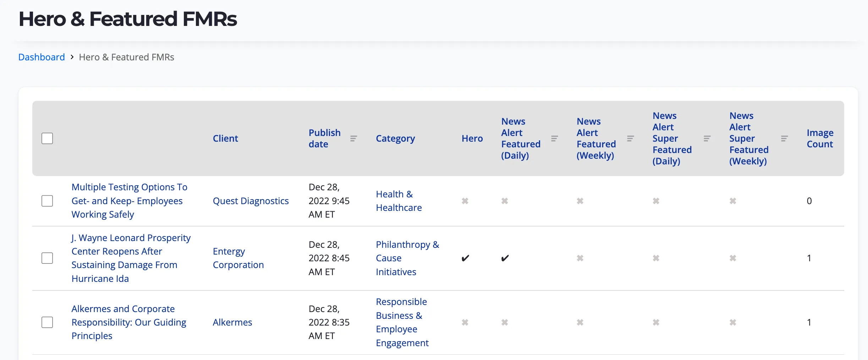Image resolution: width=868 pixels, height=360 pixels.
Task: Open Quest Diagnostics client link
Action: point(251,201)
